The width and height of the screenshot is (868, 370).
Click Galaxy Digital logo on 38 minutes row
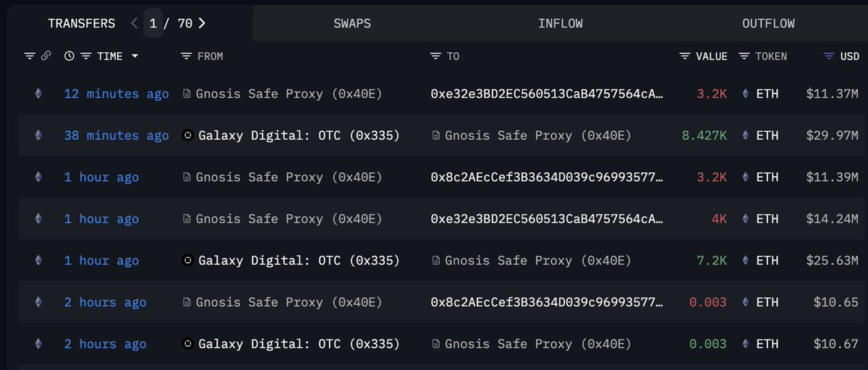(x=188, y=135)
